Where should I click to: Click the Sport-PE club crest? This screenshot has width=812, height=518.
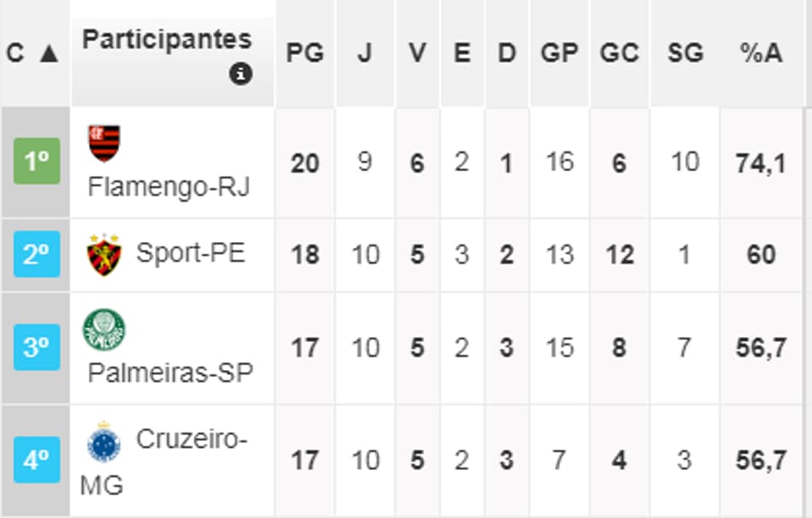coord(102,253)
